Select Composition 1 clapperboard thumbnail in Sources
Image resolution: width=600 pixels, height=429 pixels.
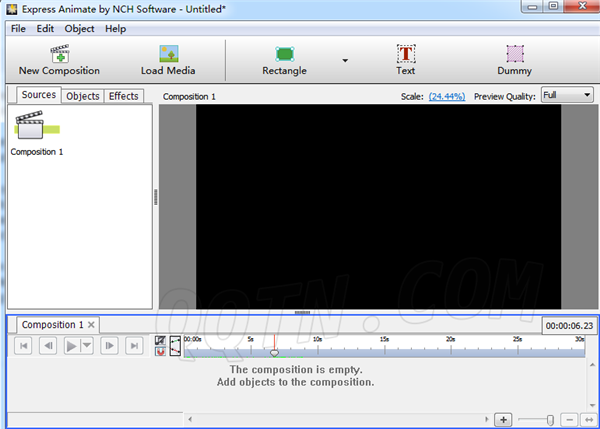coord(36,125)
